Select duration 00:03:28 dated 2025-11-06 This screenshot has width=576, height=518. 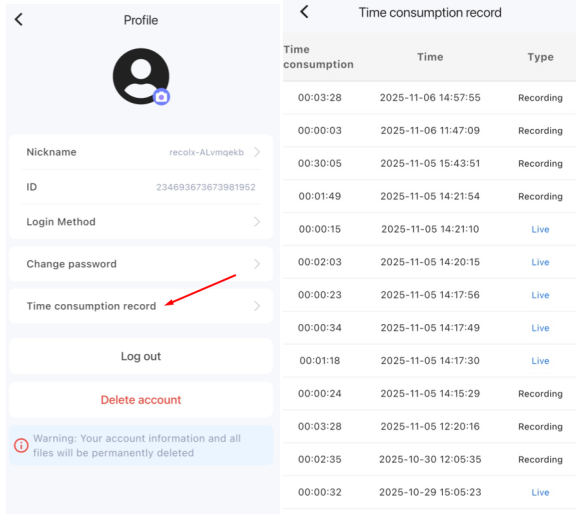pos(320,98)
